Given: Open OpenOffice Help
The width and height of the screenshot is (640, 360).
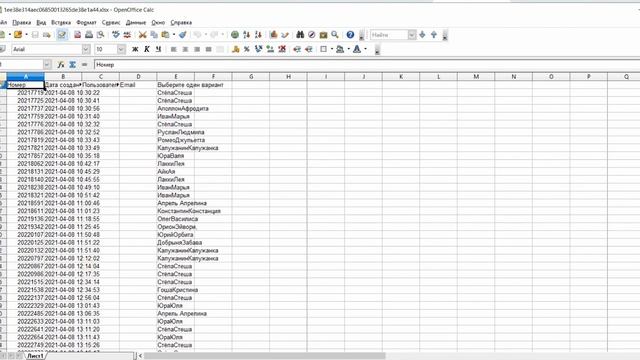Looking at the screenshot, I should pyautogui.click(x=350, y=35).
